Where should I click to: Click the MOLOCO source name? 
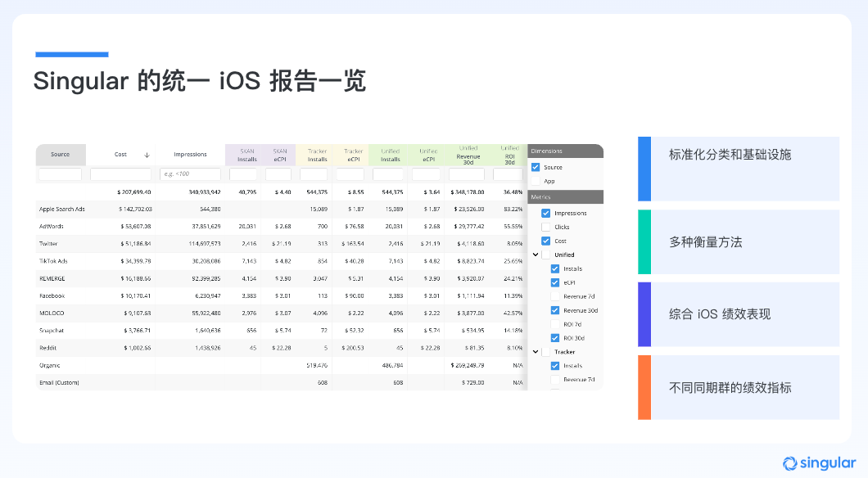[x=52, y=313]
